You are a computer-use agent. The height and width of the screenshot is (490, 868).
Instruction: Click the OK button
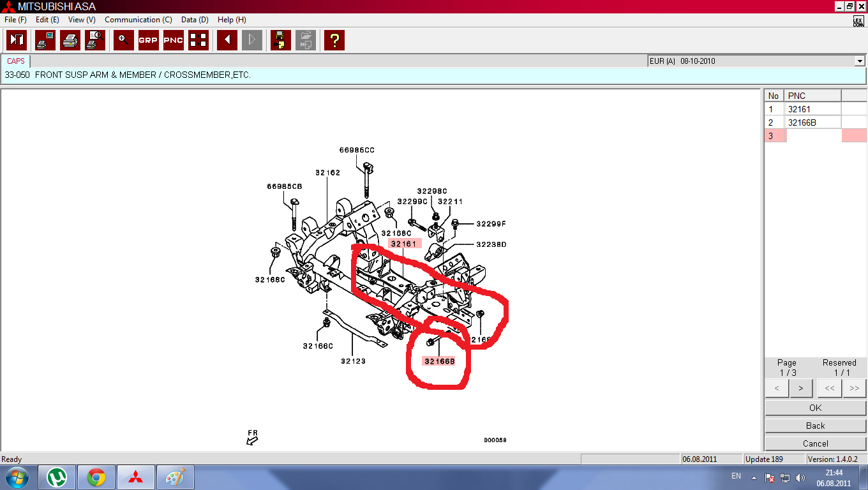pos(815,408)
